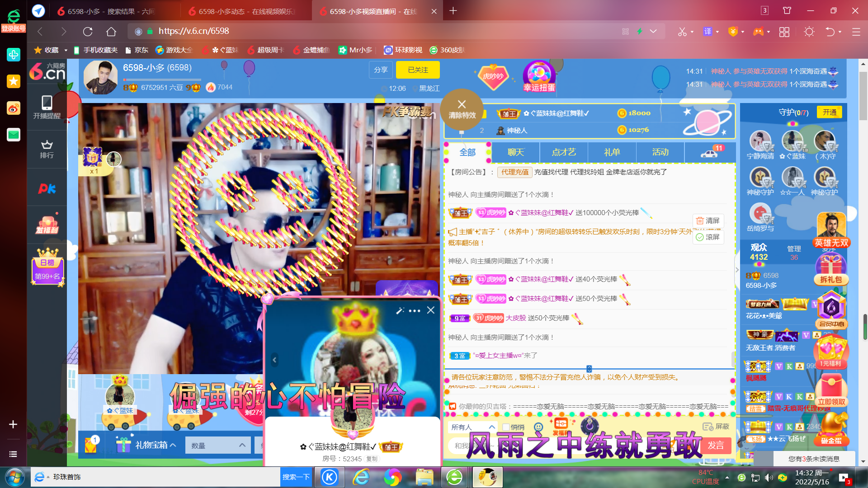Image resolution: width=868 pixels, height=488 pixels.
Task: Expand hidden system tray icons arrow
Action: pyautogui.click(x=727, y=477)
